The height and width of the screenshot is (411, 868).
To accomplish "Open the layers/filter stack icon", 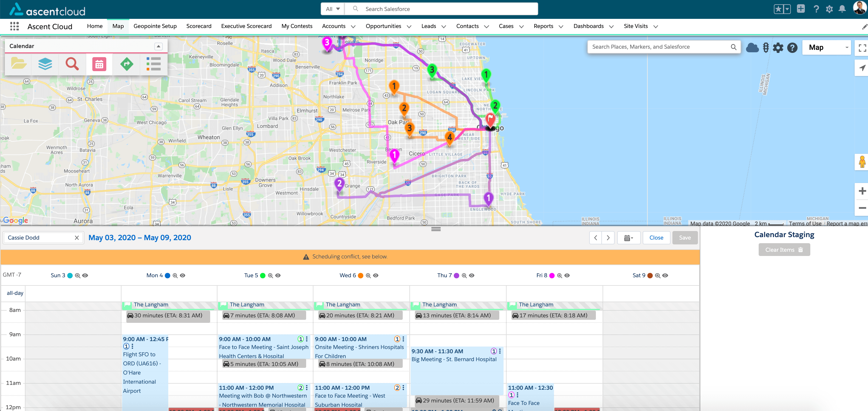I will (45, 64).
